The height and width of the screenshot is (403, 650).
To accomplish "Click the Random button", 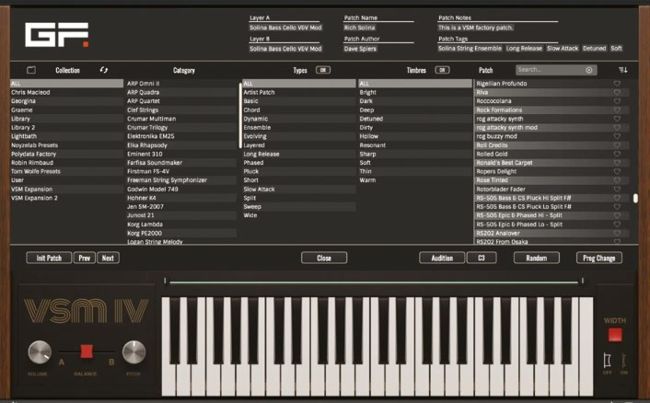I will (536, 257).
